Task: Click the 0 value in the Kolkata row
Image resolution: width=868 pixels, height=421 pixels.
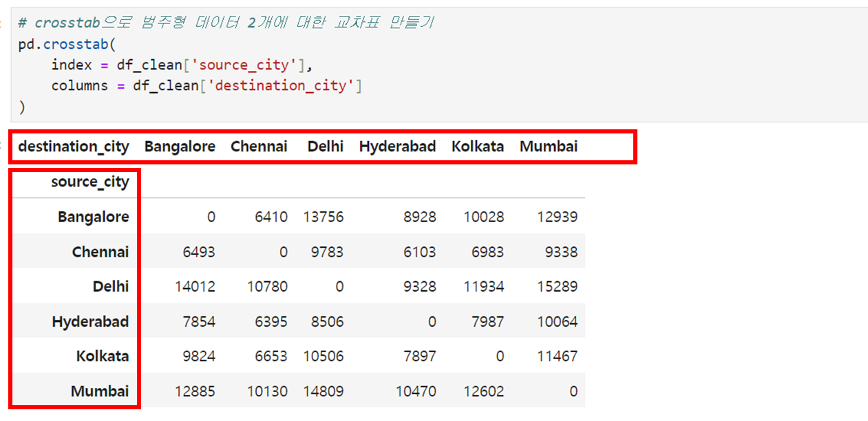Action: click(x=499, y=356)
